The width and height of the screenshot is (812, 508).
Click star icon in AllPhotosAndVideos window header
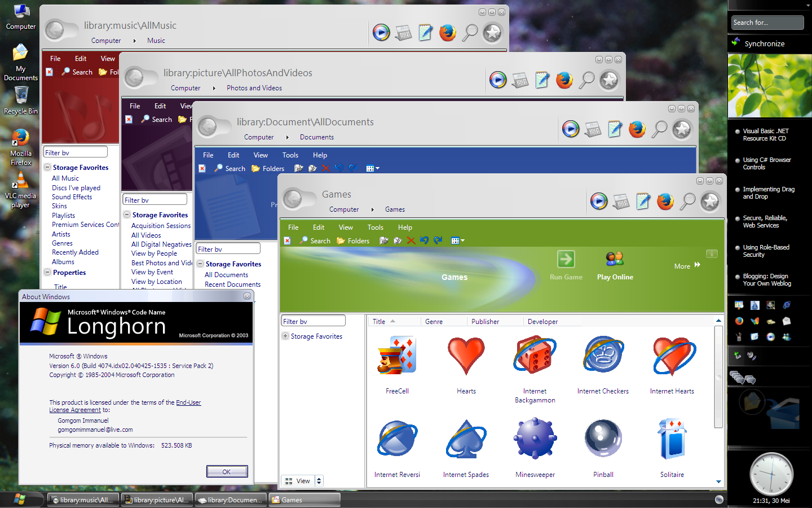609,80
